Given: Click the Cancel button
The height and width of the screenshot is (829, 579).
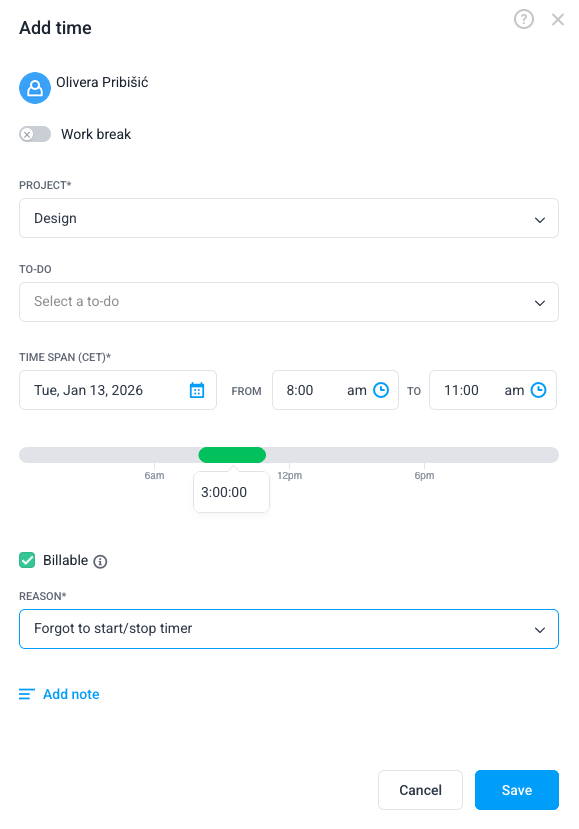Looking at the screenshot, I should click(x=420, y=789).
